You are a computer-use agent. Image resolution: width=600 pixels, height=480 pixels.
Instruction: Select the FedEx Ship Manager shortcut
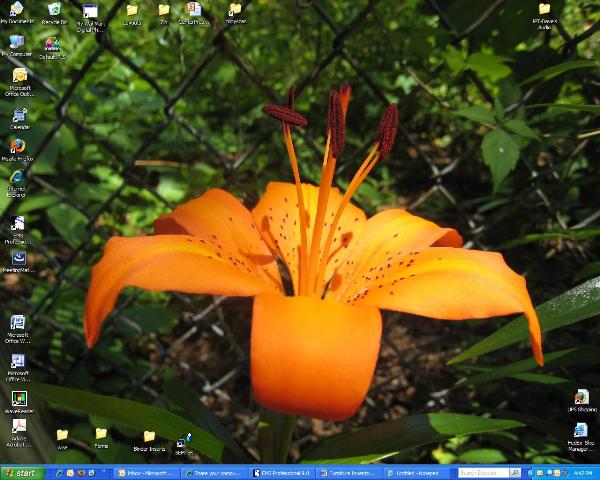click(581, 437)
